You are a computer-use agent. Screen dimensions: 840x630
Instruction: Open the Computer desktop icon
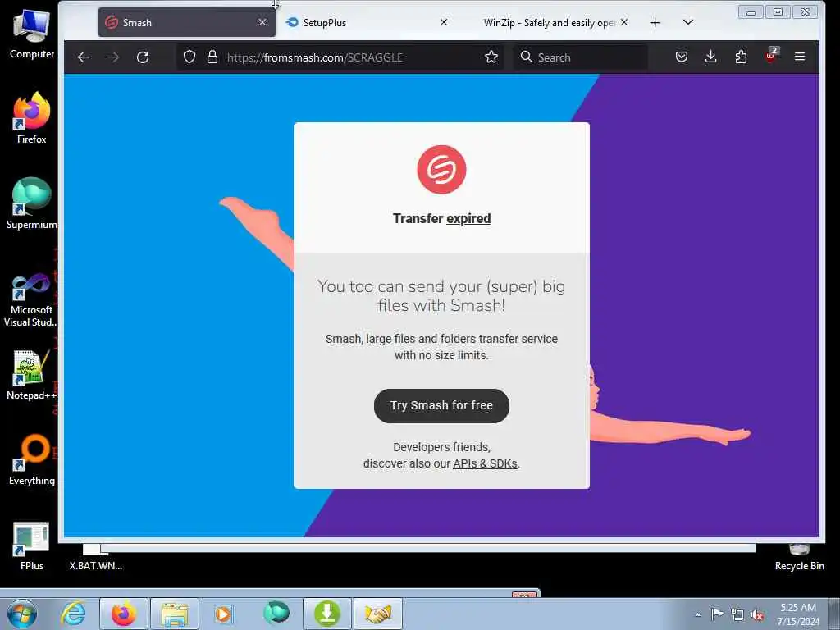pos(32,34)
